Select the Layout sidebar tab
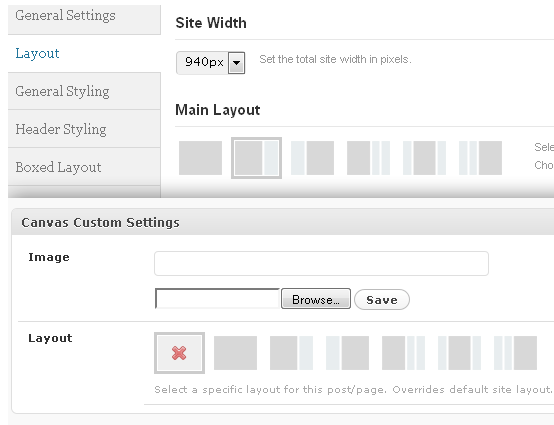The image size is (554, 425). [x=84, y=54]
